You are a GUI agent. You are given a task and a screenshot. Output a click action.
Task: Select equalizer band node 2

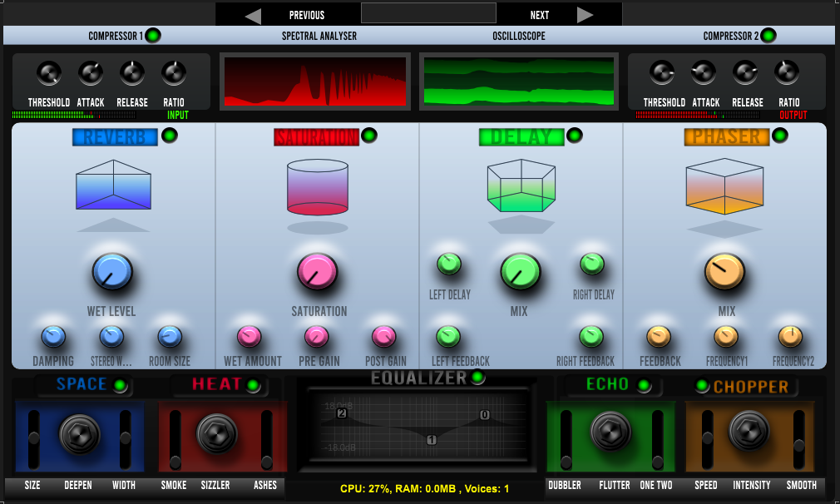(341, 413)
